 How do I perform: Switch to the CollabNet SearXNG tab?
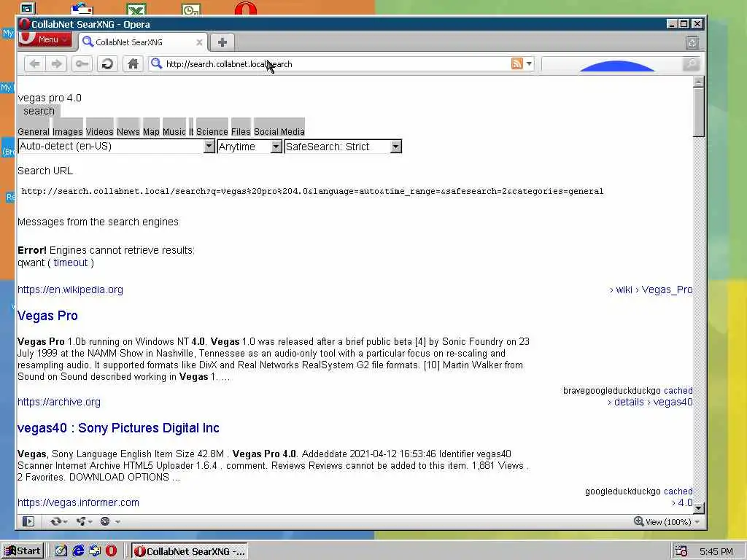pyautogui.click(x=142, y=42)
